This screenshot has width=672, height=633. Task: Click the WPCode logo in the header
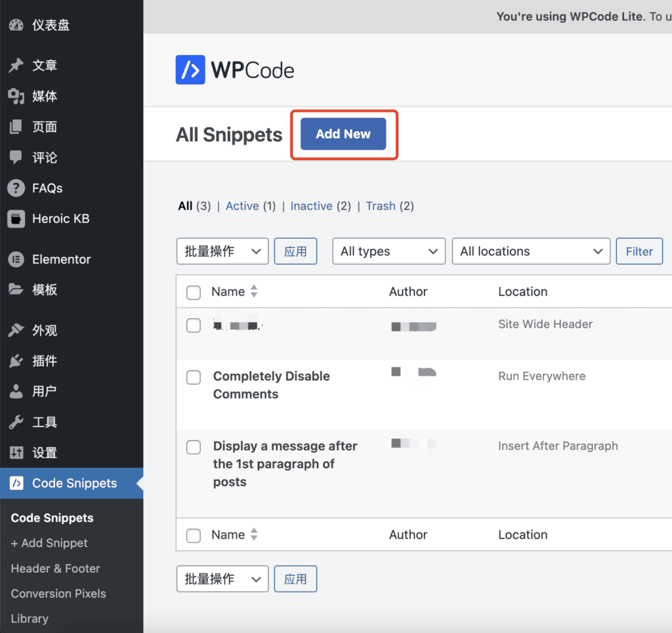234,70
